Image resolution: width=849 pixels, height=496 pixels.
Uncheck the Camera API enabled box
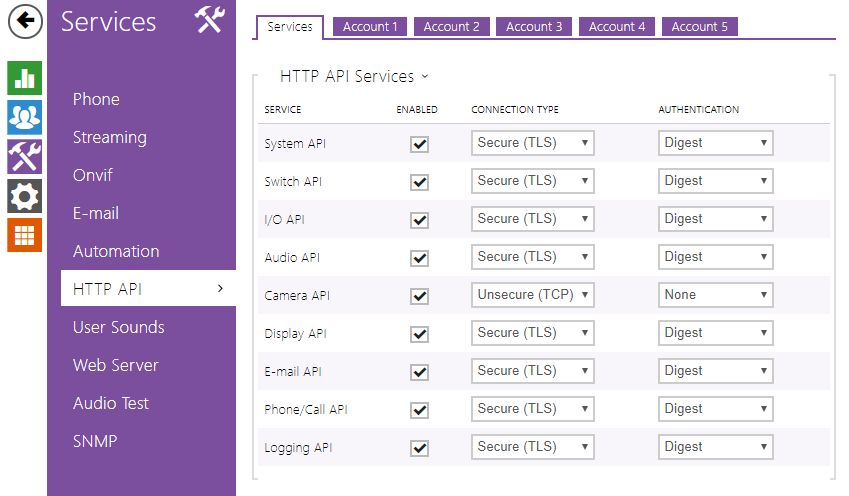click(x=420, y=296)
